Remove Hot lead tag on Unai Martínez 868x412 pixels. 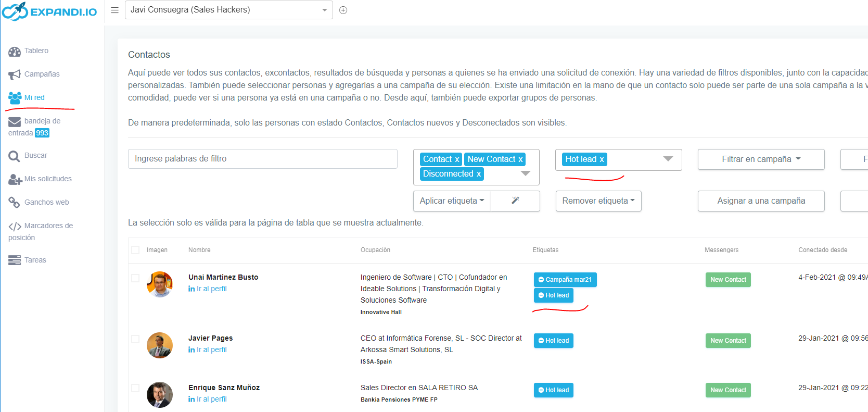[x=541, y=295]
